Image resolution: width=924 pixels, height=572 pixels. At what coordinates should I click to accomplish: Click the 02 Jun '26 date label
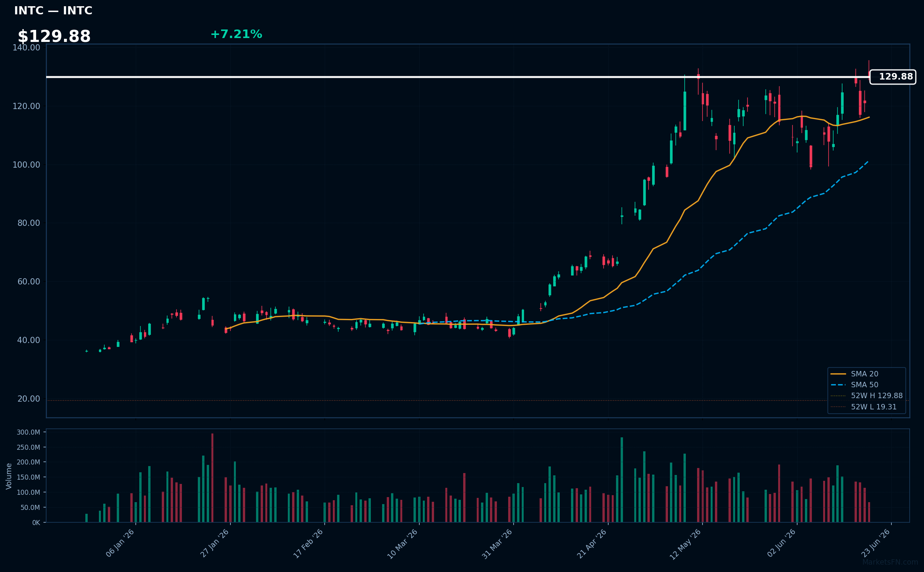point(781,543)
